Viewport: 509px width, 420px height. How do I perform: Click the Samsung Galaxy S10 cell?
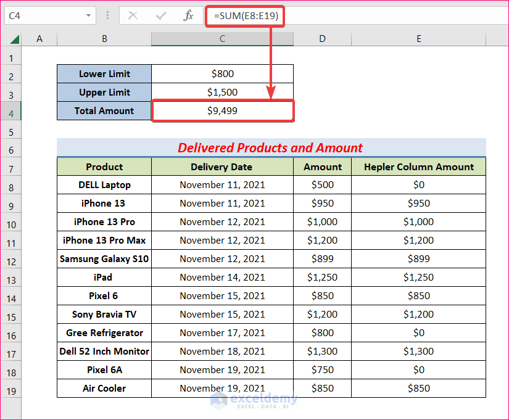click(104, 259)
